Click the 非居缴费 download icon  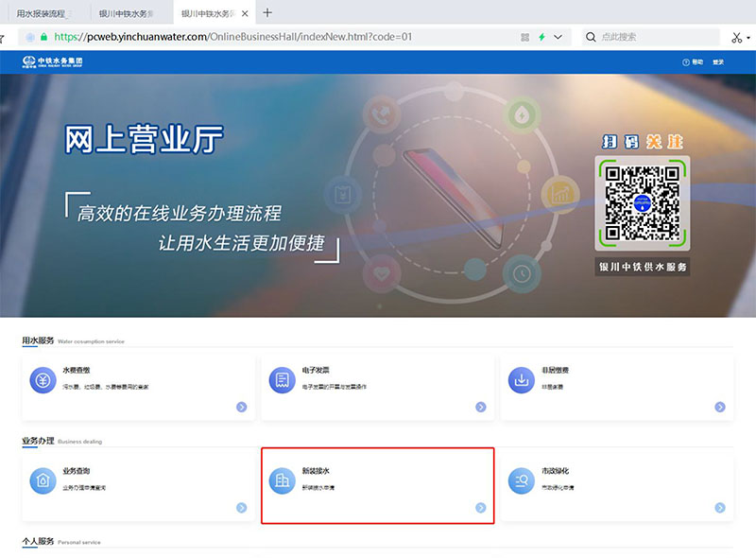(520, 380)
